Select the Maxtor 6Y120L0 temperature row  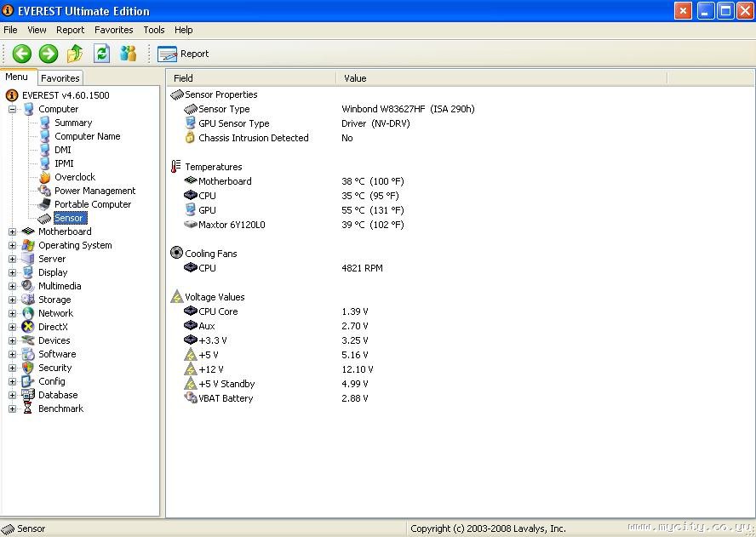[232, 225]
